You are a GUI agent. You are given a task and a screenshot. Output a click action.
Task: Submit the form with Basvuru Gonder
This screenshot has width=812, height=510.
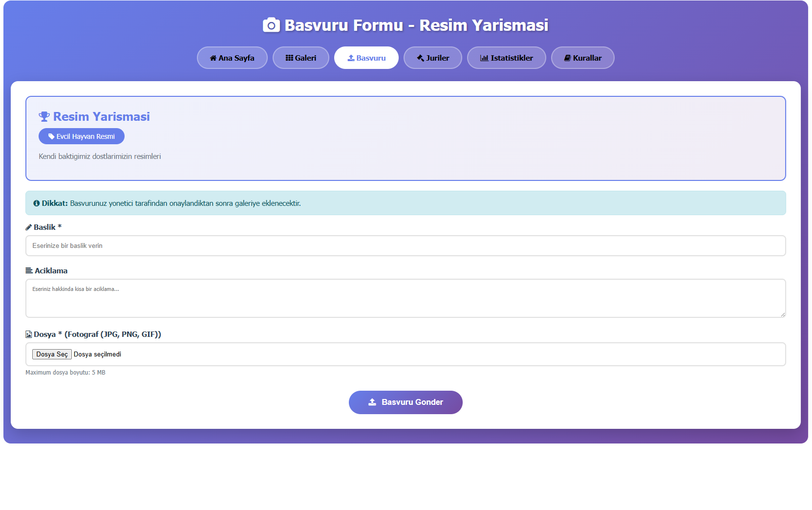406,402
